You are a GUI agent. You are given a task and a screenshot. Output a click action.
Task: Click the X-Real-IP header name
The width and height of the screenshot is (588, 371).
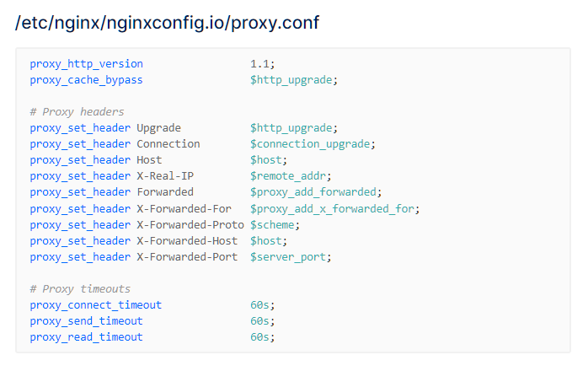pos(165,176)
